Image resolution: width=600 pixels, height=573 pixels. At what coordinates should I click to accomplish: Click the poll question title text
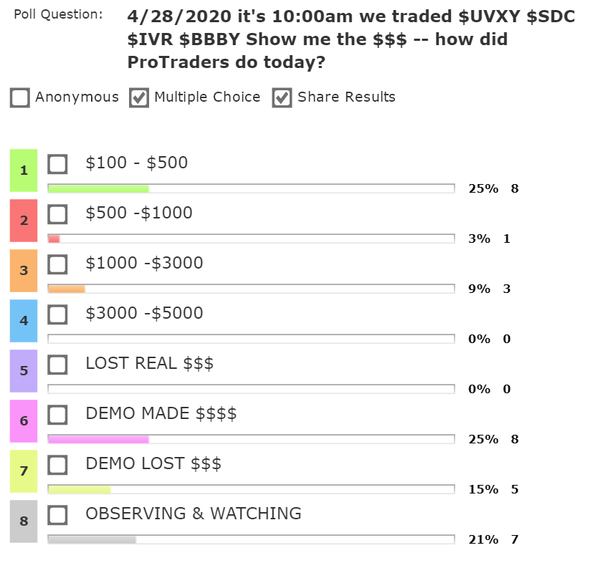click(x=318, y=40)
